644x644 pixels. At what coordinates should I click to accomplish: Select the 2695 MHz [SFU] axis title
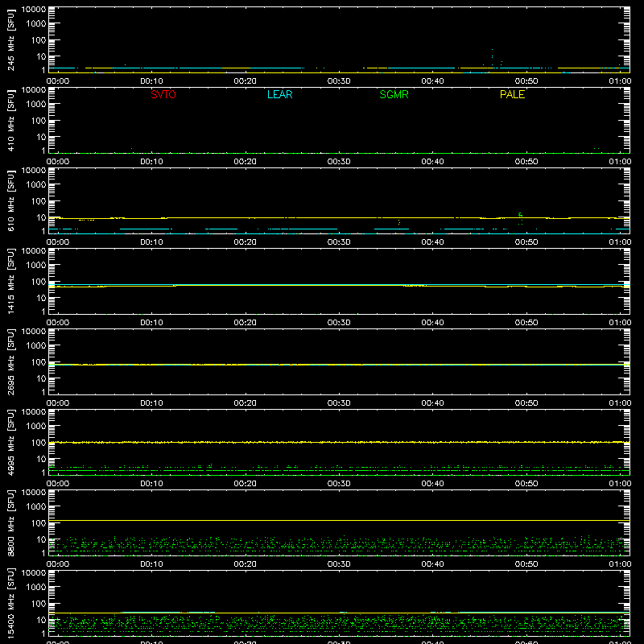10,361
